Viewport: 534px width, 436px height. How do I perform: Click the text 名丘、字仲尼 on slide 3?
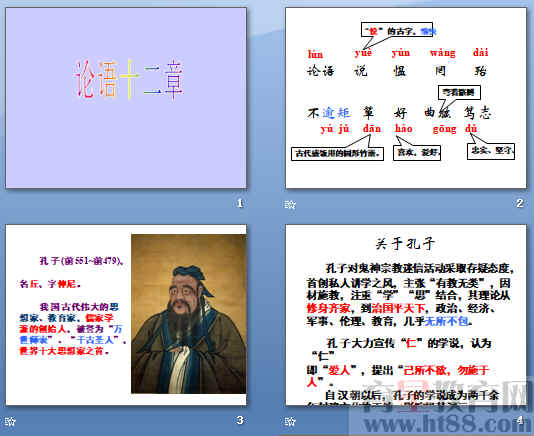pyautogui.click(x=50, y=283)
